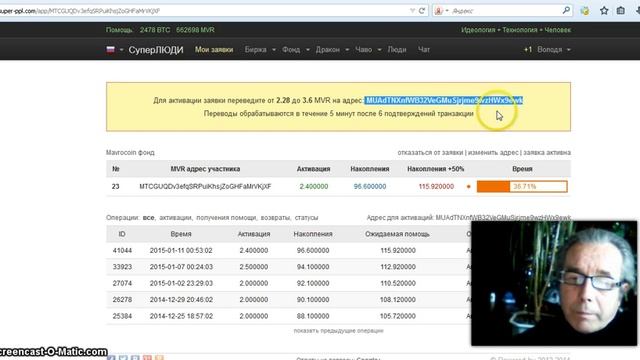Click activation value 2.400000 in row 23
This screenshot has width=640, height=360.
pyautogui.click(x=313, y=187)
